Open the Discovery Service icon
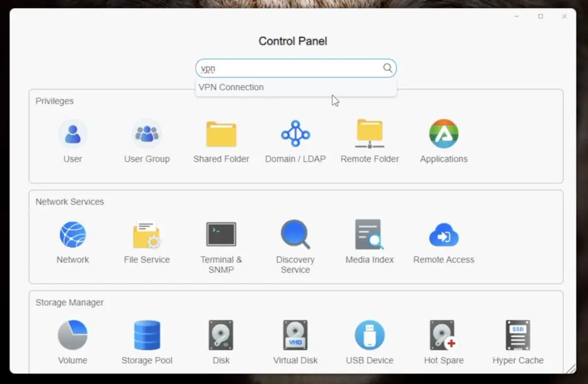Screen dimensions: 588x384 [x=295, y=235]
